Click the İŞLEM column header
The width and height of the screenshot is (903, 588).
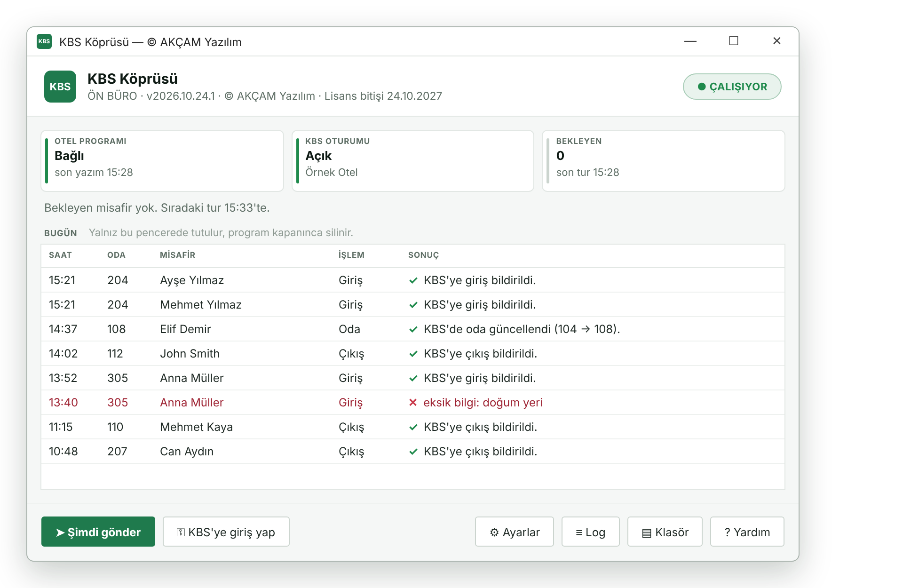pos(351,255)
